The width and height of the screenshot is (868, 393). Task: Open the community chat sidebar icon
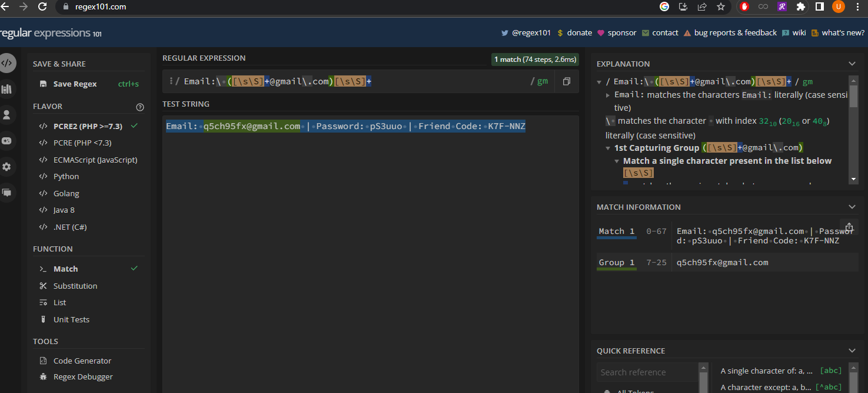(7, 192)
